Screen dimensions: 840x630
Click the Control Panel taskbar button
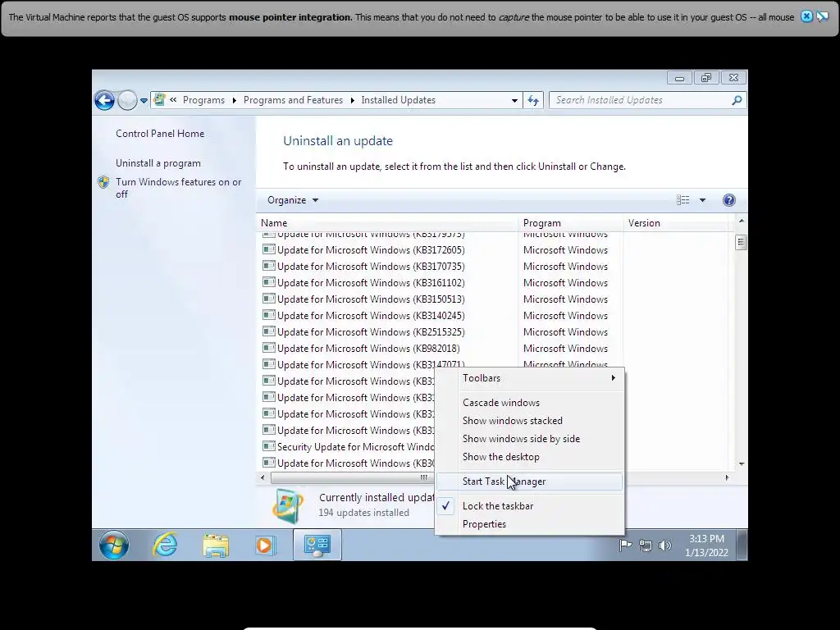click(317, 546)
